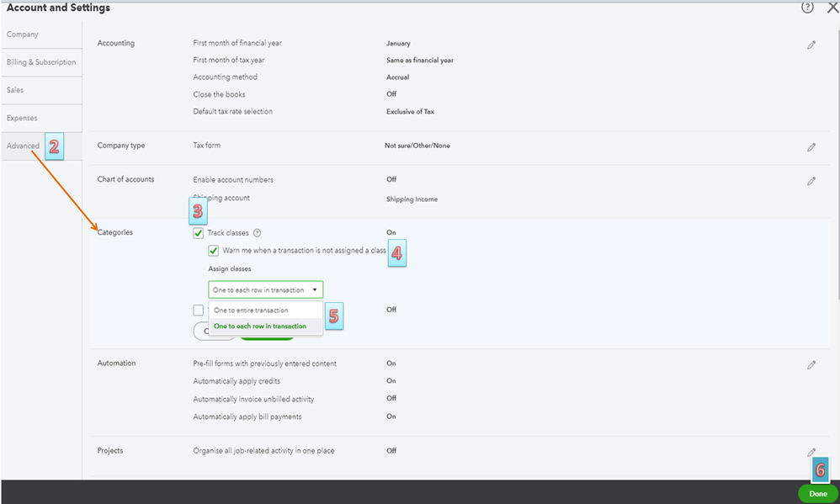Uncheck the warn when transaction not assigned checkbox
This screenshot has width=840, height=504.
(214, 251)
